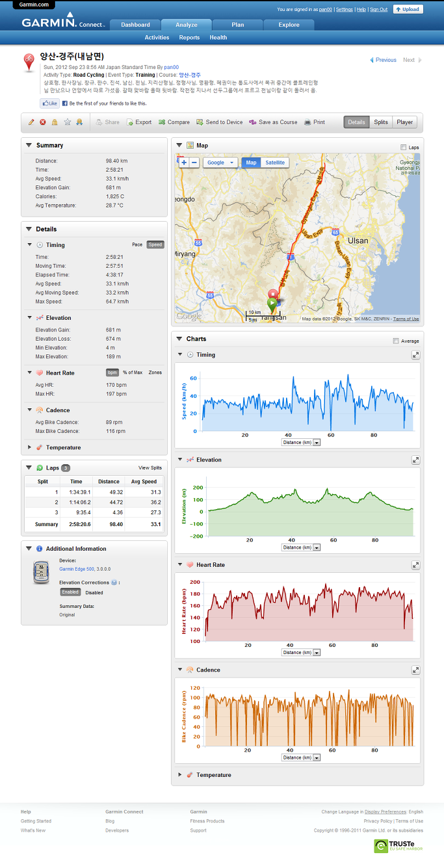Set elevation corrections to Enabled
This screenshot has height=868, width=444.
[x=70, y=592]
